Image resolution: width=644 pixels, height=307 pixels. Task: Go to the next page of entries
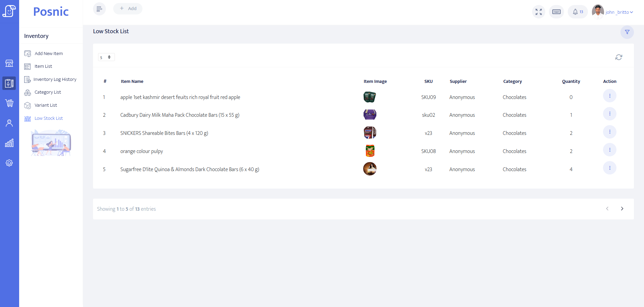click(x=622, y=209)
